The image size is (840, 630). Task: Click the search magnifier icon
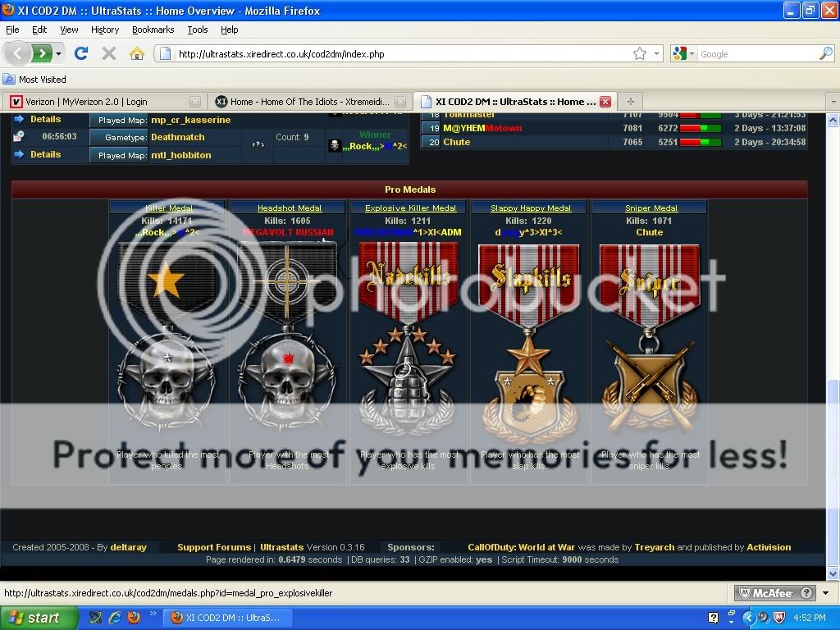click(825, 53)
